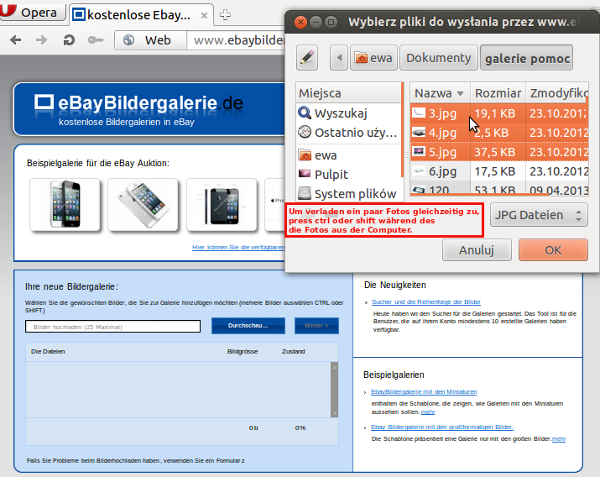Screen dimensions: 600x477
Task: Go forward with the browser forward arrow
Action: (41, 40)
